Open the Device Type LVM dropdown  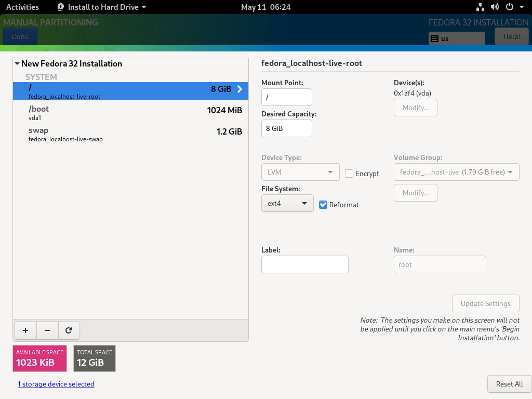click(300, 172)
